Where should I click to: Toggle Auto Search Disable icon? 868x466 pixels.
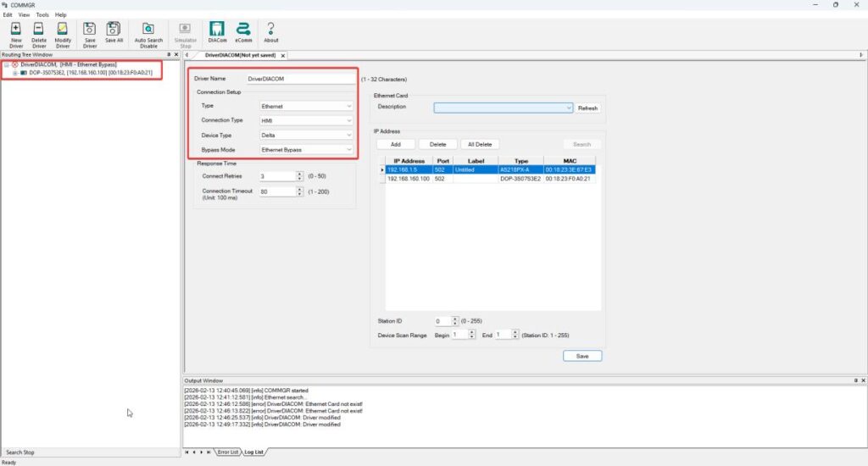coord(148,31)
